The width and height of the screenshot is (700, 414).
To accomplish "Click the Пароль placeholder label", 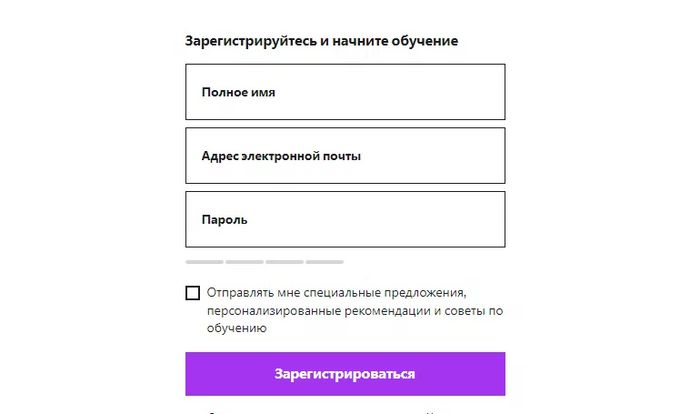I will pos(224,219).
